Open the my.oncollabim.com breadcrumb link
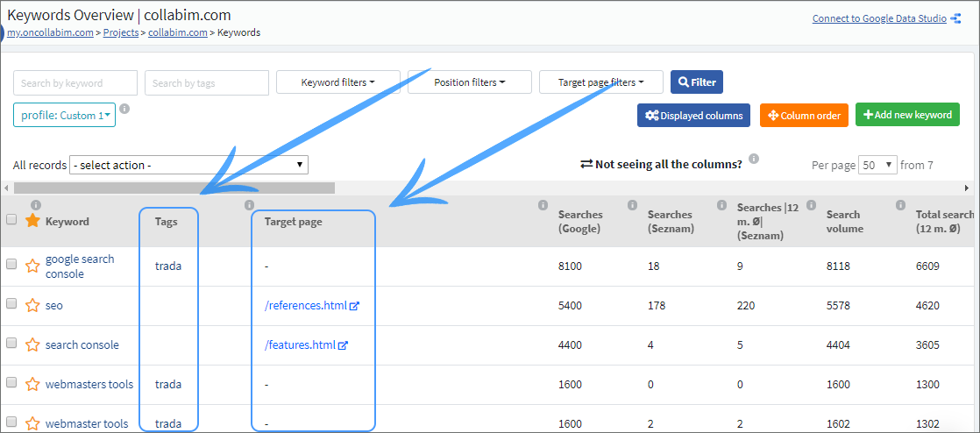The width and height of the screenshot is (980, 433). pyautogui.click(x=51, y=32)
